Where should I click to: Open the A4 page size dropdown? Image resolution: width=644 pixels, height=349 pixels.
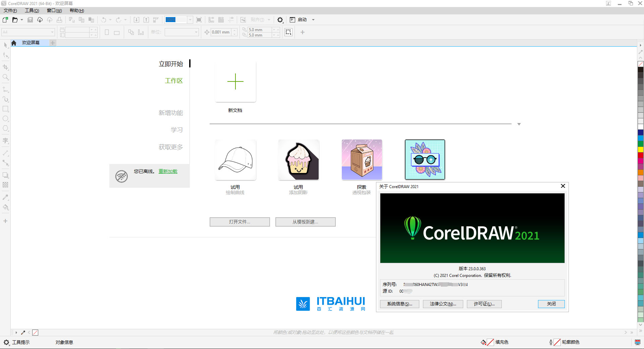[52, 32]
